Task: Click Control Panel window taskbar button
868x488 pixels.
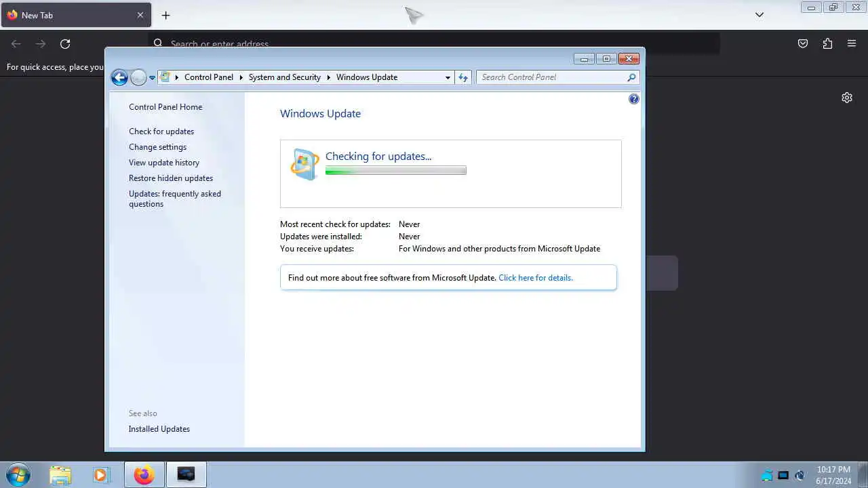Action: (x=186, y=475)
